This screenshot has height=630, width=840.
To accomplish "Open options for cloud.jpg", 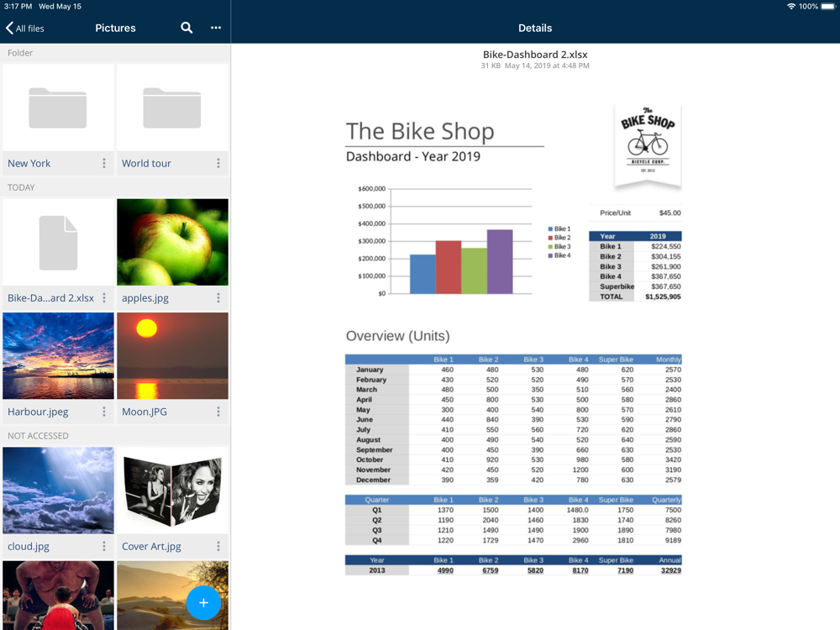I will click(104, 547).
